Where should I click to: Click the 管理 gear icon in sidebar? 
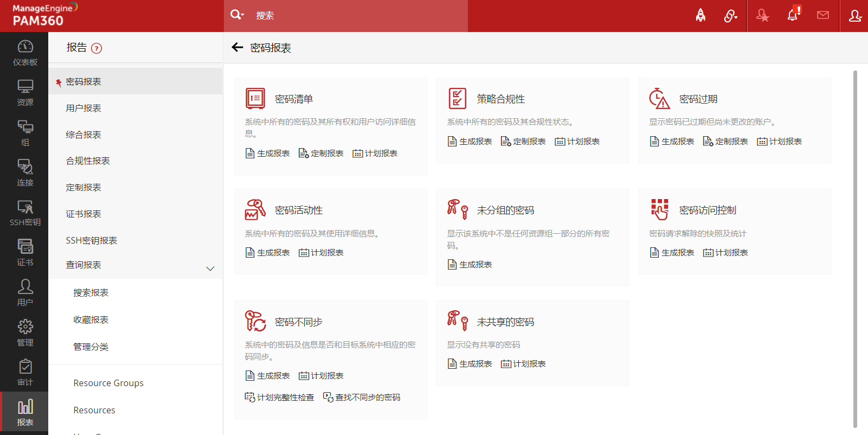25,332
